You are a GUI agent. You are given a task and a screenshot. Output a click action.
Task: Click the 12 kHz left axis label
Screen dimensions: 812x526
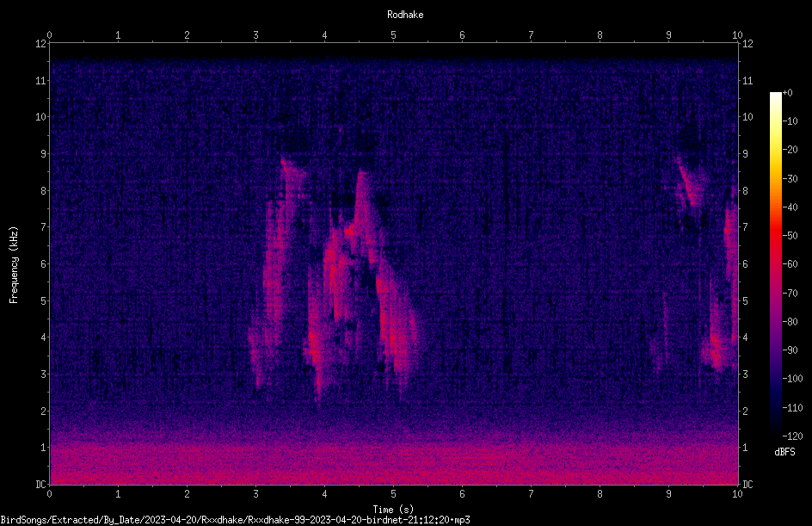point(41,44)
